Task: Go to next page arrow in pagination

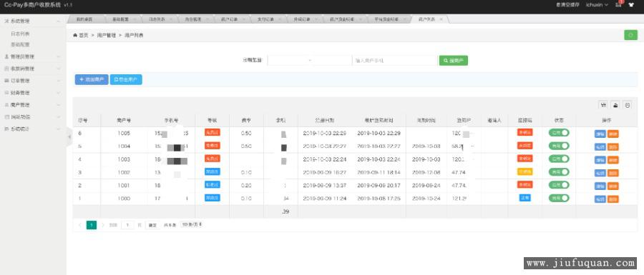Action: coord(103,225)
